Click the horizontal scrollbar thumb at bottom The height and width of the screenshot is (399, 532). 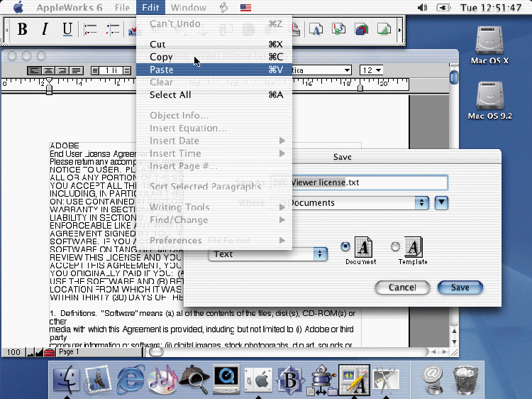tap(156, 352)
